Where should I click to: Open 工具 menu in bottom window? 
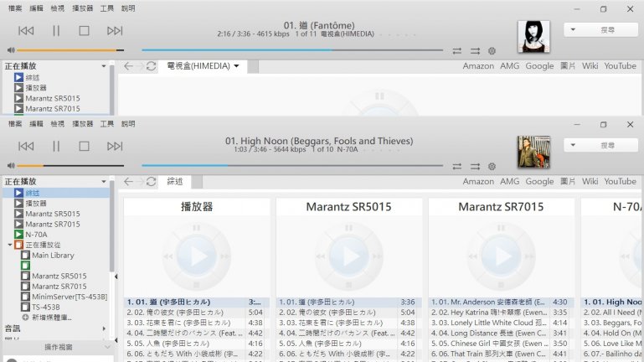(x=107, y=124)
